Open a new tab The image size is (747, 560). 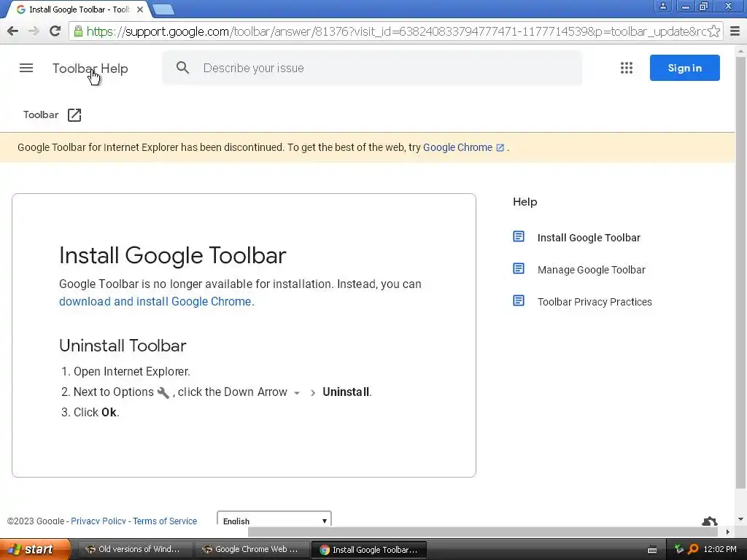click(163, 9)
